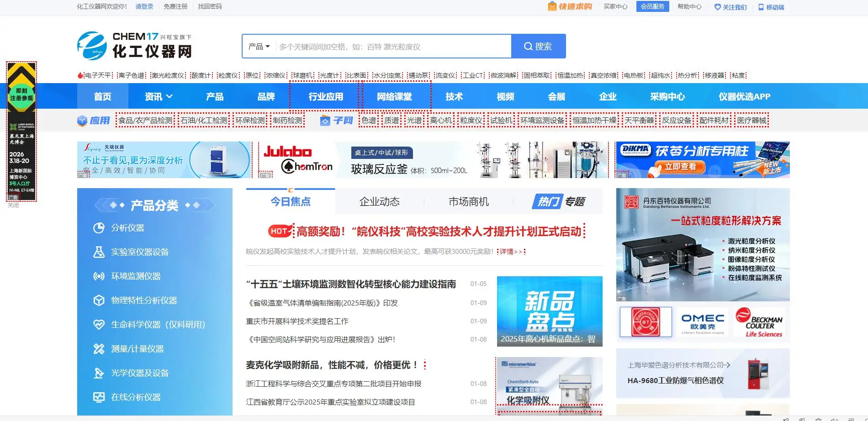868x421 pixels.
Task: Click the heart icon for 生命科学仪器
Action: (99, 324)
